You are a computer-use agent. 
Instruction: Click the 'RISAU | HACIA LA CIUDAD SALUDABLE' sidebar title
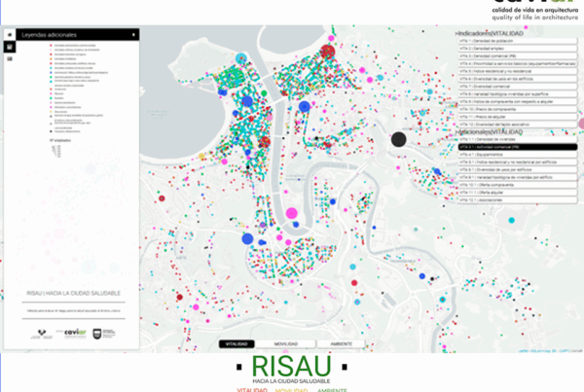pyautogui.click(x=73, y=294)
